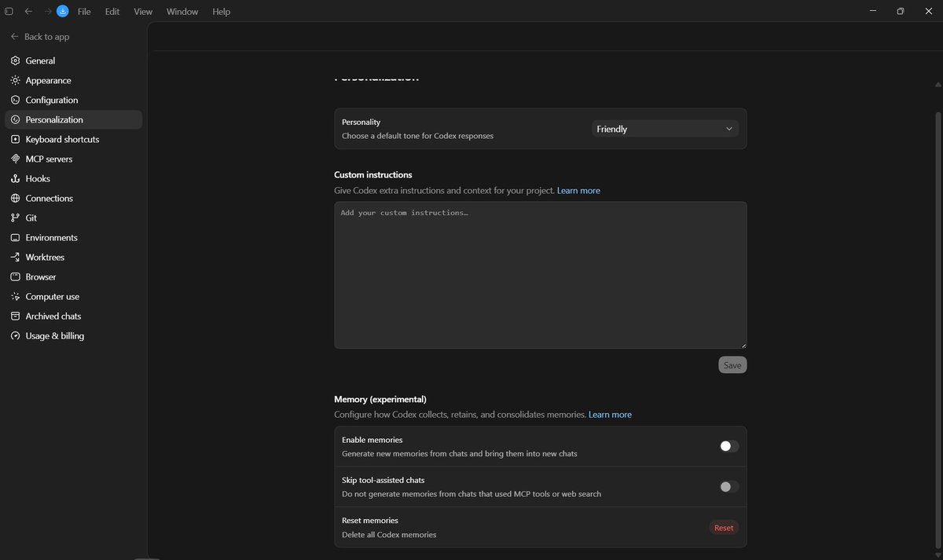Click the Hooks anchor icon
This screenshot has height=560, width=943.
[x=15, y=178]
